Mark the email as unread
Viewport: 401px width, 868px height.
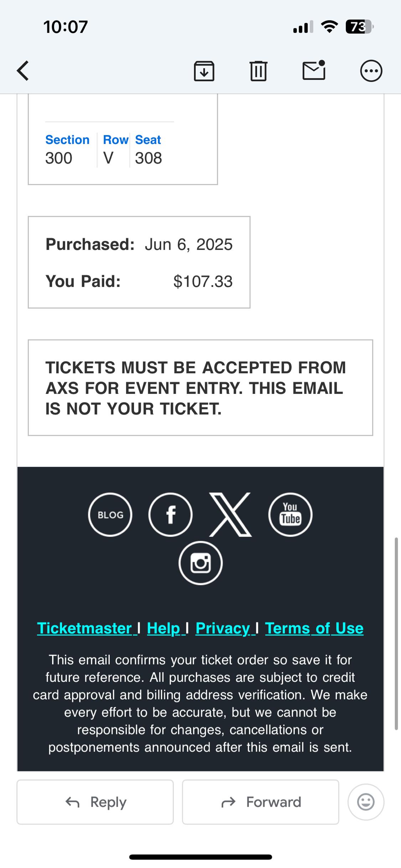pyautogui.click(x=314, y=70)
